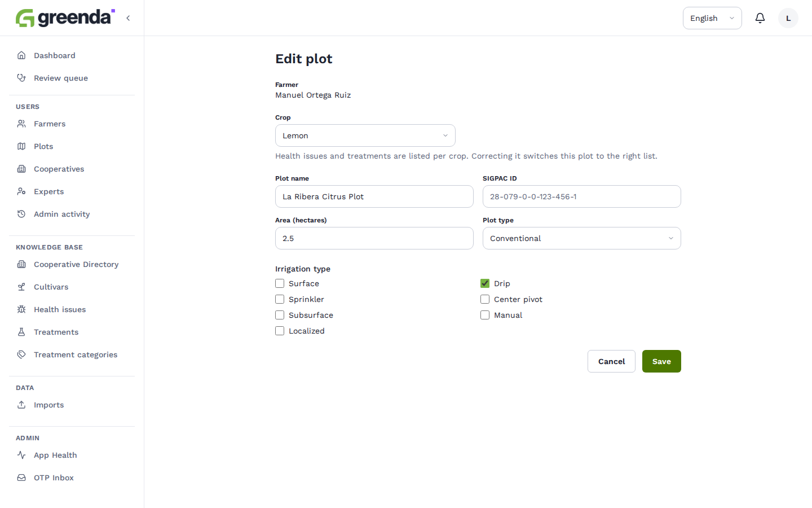This screenshot has width=812, height=508.
Task: Click the Review queue stethoscope icon
Action: [x=21, y=78]
